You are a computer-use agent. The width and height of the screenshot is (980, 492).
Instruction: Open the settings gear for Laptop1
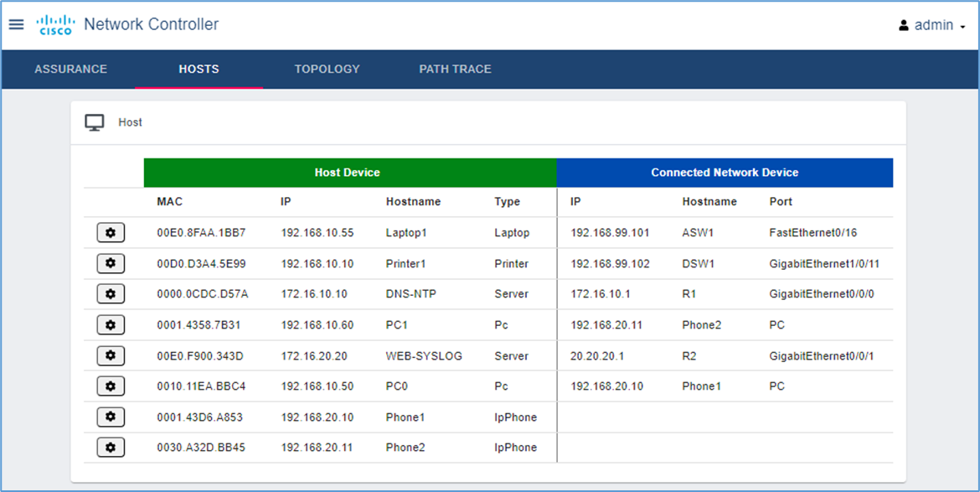click(x=111, y=232)
